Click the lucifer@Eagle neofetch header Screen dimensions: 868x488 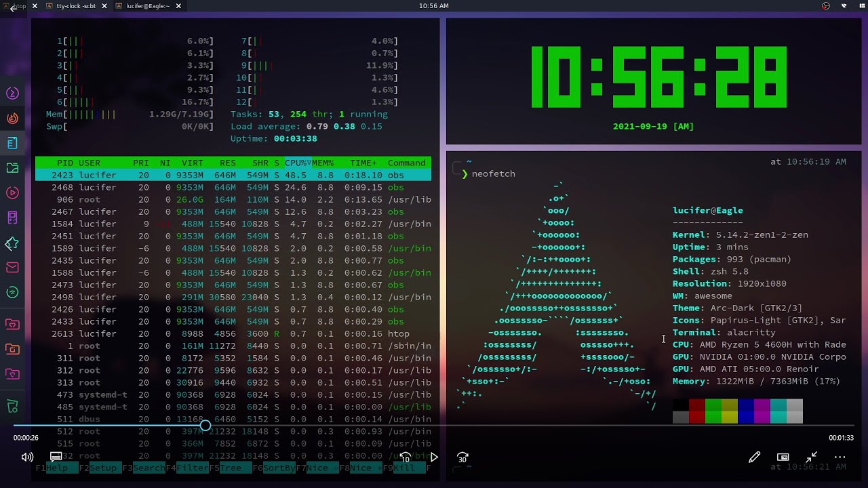tap(708, 210)
